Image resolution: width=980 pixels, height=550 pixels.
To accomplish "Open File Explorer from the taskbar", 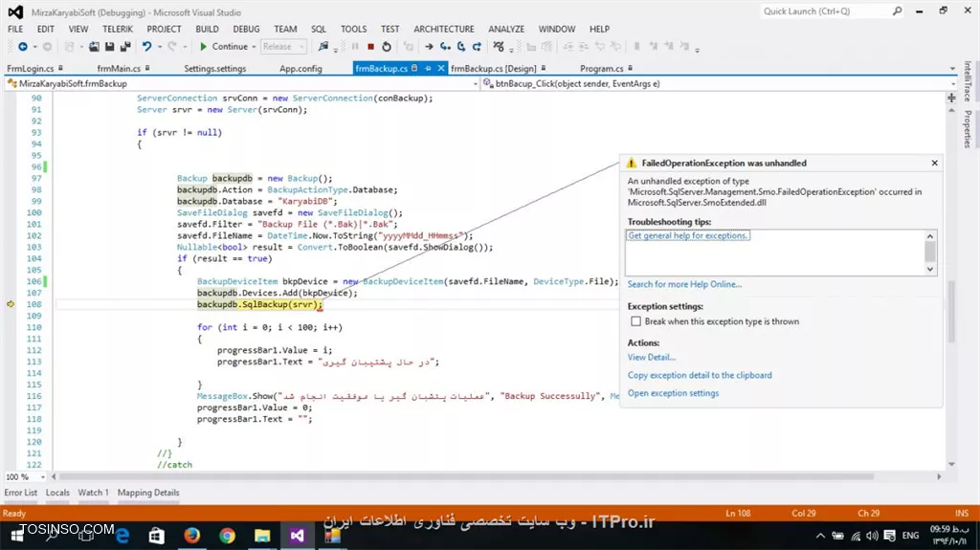I will click(262, 536).
